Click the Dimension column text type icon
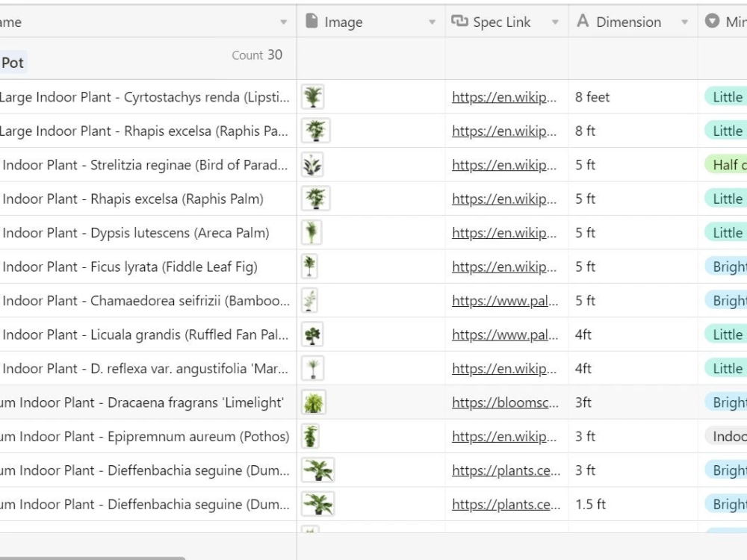The width and height of the screenshot is (747, 560). (583, 21)
